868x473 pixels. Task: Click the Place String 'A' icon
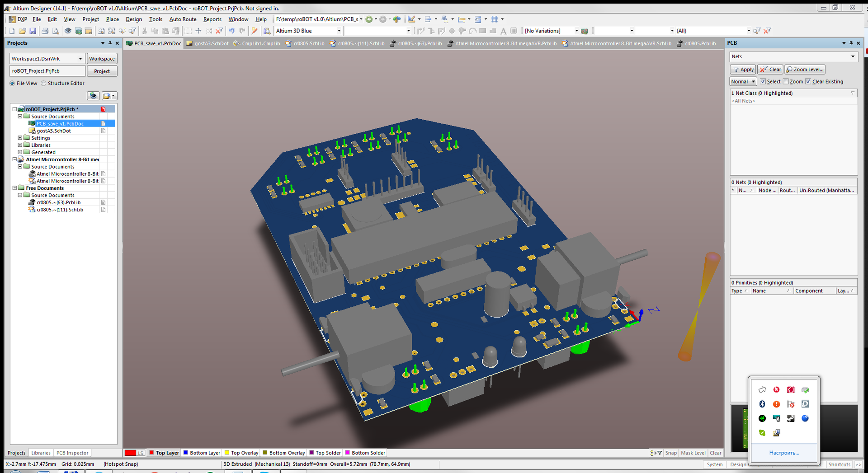click(503, 31)
